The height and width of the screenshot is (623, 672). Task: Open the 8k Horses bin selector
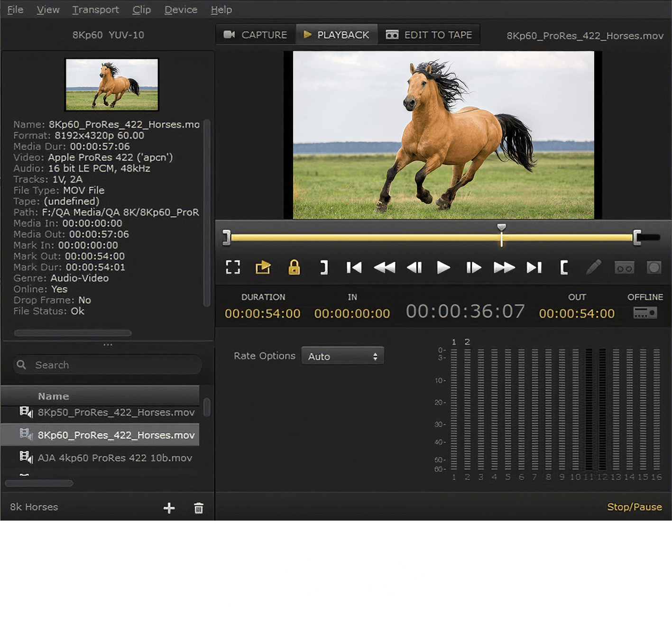(34, 507)
